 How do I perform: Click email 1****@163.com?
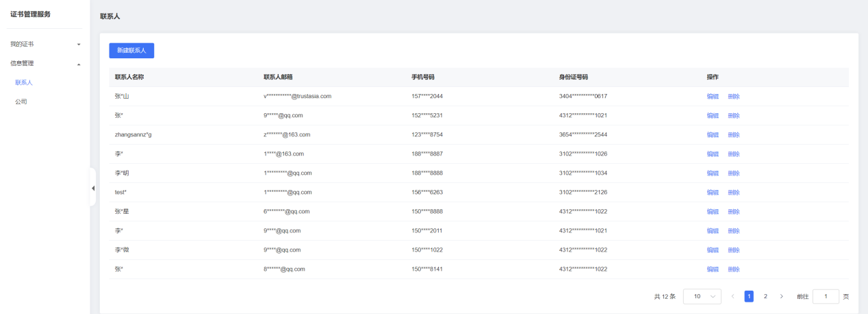[283, 154]
